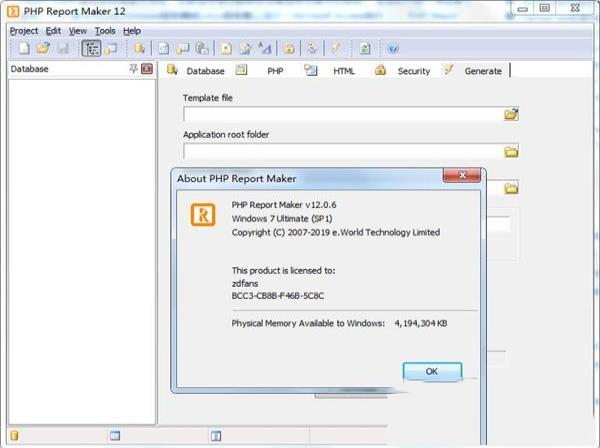The image size is (600, 448).
Task: Open the Project menu
Action: tap(24, 31)
